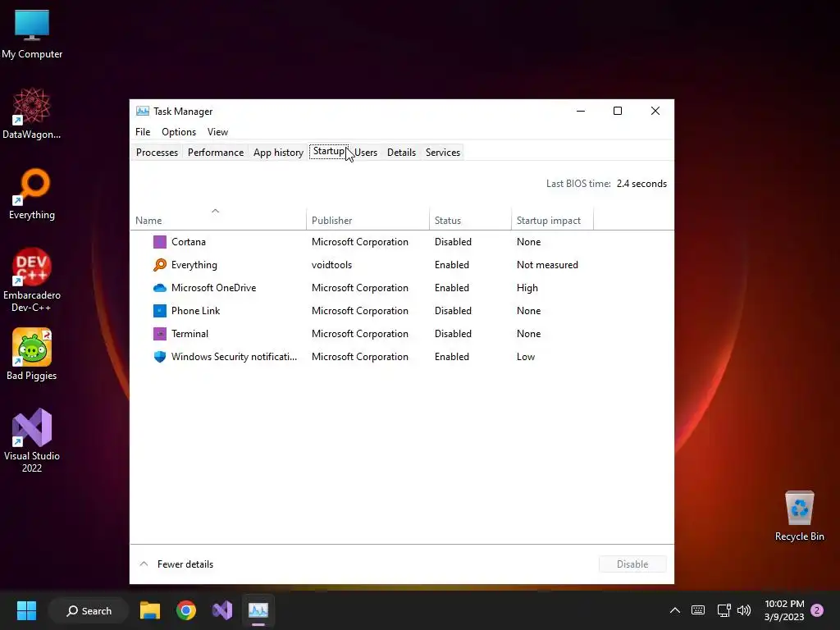Click the Microsoft OneDrive cloud icon
This screenshot has height=630, width=840.
click(x=160, y=288)
